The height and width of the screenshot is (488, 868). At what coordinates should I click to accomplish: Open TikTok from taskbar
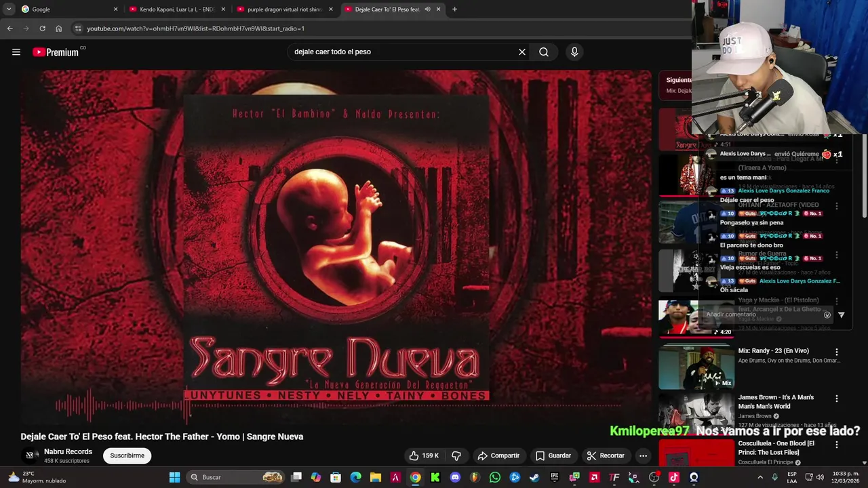point(673,477)
